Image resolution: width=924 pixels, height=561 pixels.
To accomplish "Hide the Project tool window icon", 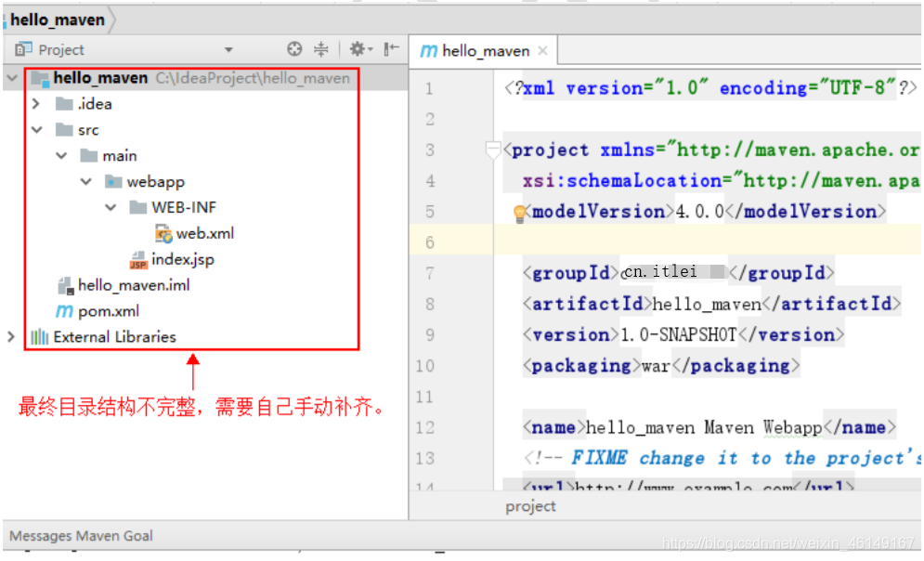I will click(x=391, y=49).
